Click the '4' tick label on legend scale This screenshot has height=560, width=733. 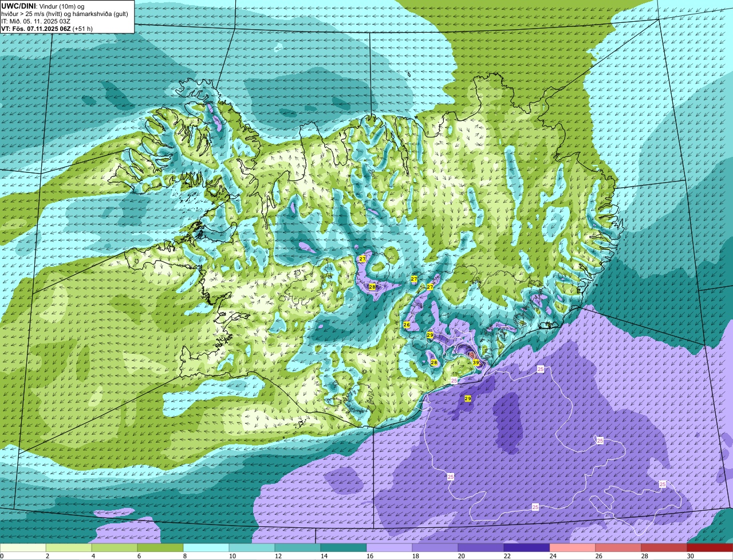(x=93, y=556)
